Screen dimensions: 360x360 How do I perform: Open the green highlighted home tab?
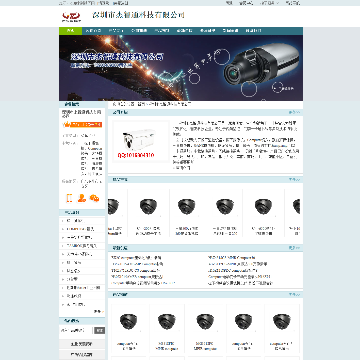pos(70,31)
